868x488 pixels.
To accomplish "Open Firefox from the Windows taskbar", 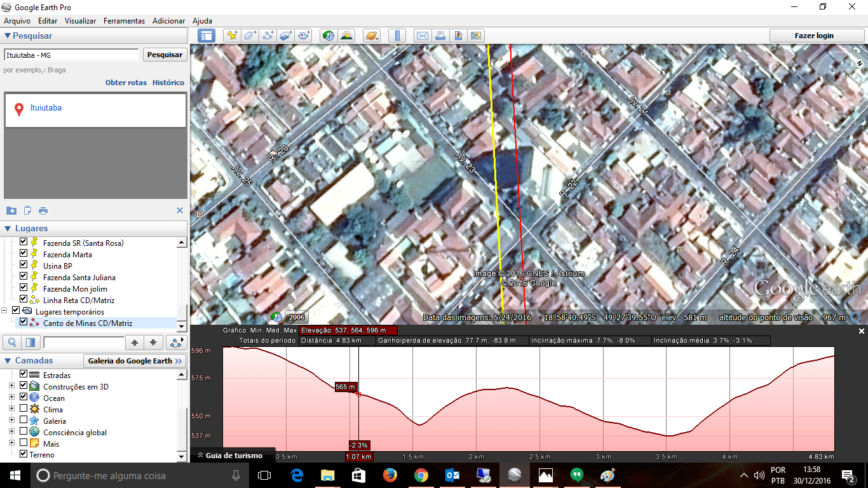I will point(390,475).
